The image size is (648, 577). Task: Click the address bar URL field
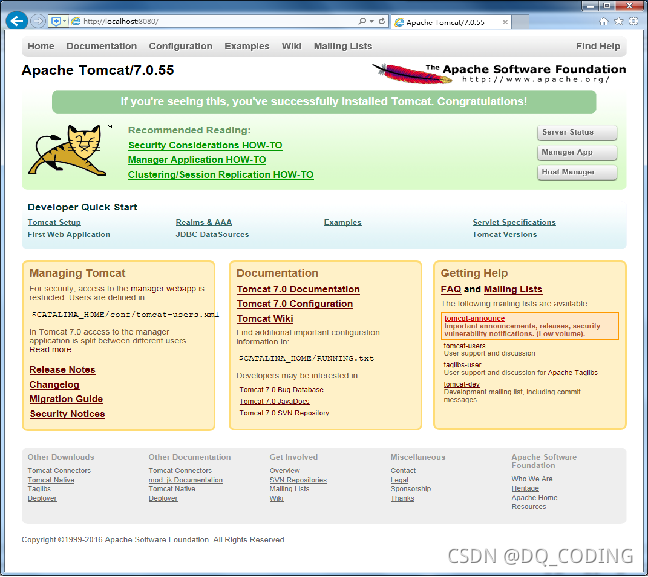pyautogui.click(x=219, y=21)
